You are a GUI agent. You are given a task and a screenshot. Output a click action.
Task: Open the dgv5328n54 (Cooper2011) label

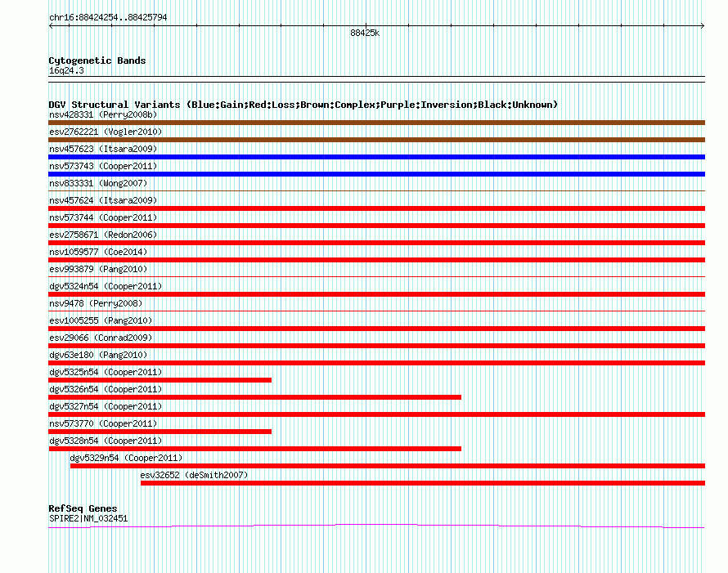106,441
